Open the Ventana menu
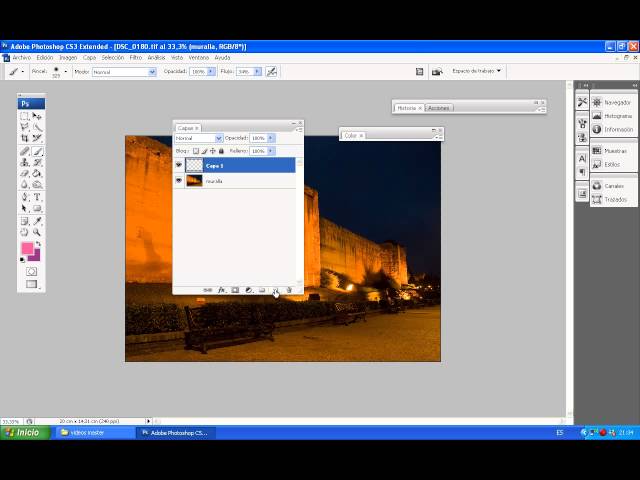The width and height of the screenshot is (640, 480). 199,58
